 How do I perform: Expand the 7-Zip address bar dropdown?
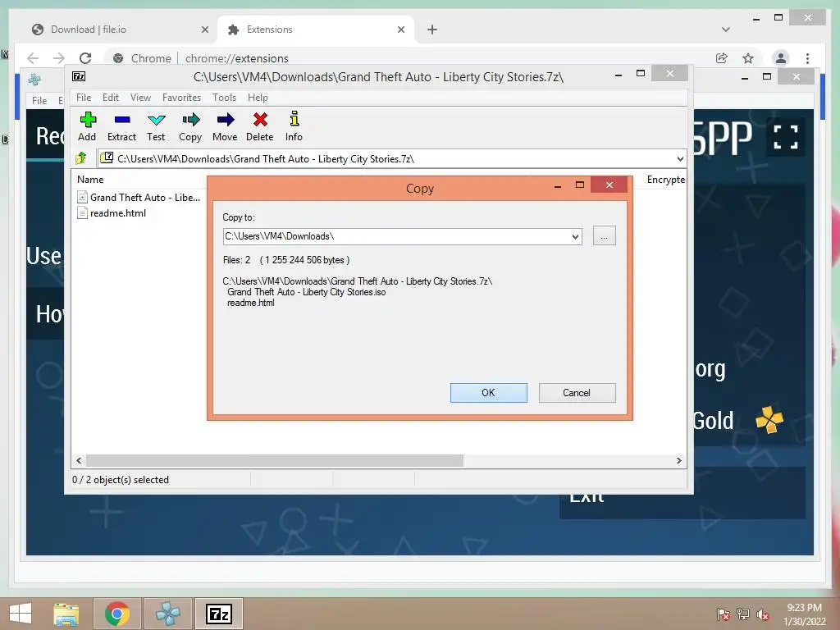pyautogui.click(x=680, y=158)
